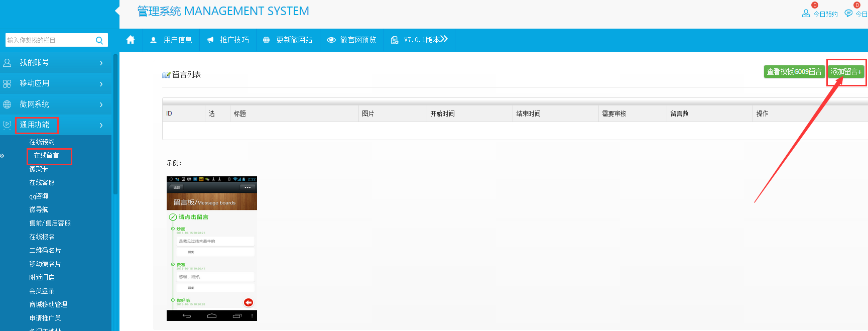Viewport: 868px width, 331px height.
Task: Open 微导航 in sidebar
Action: coord(39,210)
